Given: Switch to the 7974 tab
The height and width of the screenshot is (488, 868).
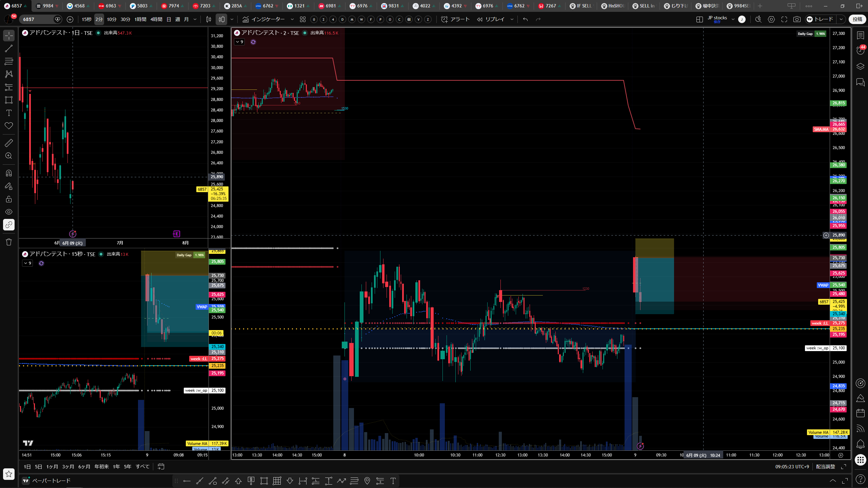Looking at the screenshot, I should click(x=173, y=6).
